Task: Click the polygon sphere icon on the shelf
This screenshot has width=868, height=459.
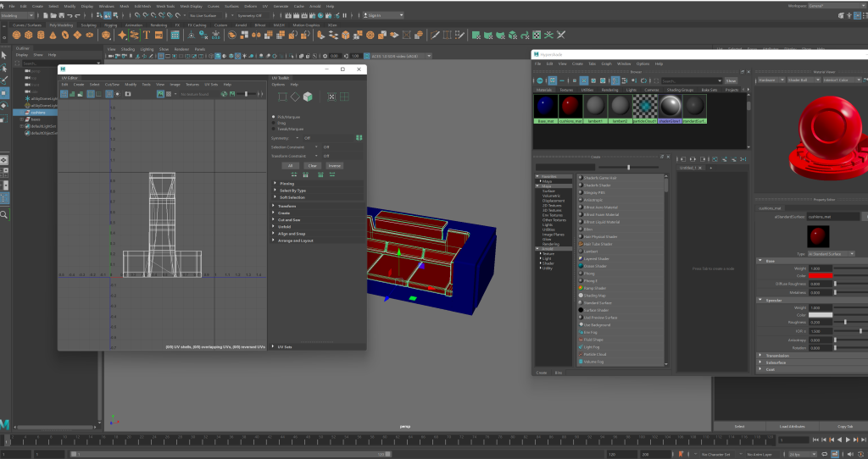Action: [18, 36]
